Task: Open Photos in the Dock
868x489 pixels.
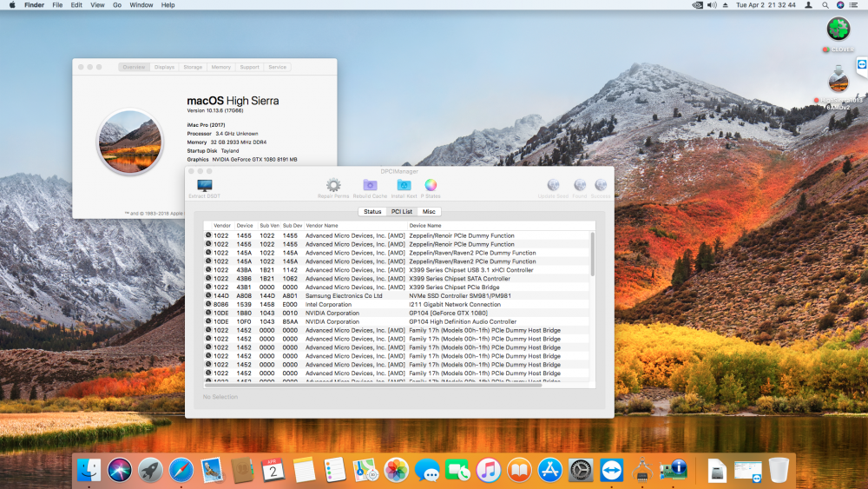Action: 396,470
